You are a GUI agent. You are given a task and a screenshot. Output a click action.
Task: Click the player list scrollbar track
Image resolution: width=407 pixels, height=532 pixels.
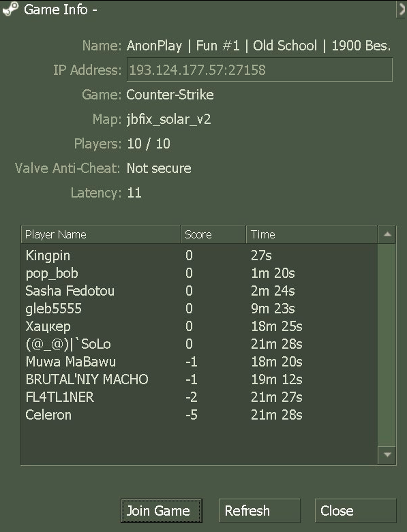tap(387, 345)
